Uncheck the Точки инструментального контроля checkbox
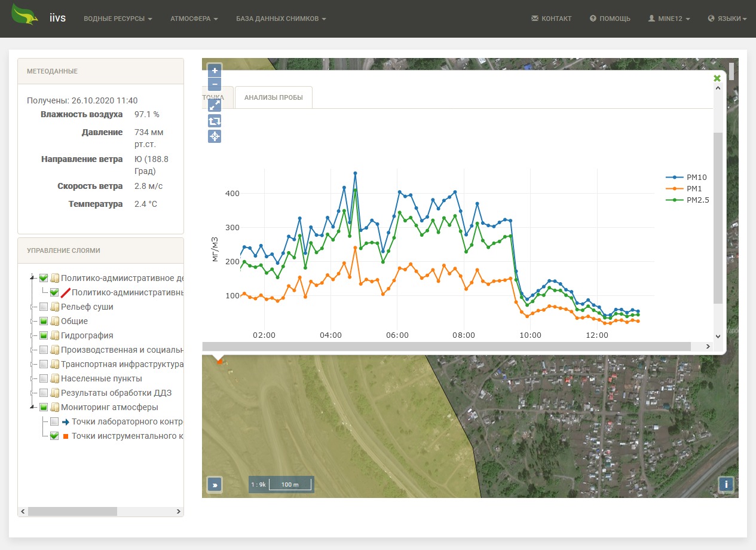 point(54,436)
